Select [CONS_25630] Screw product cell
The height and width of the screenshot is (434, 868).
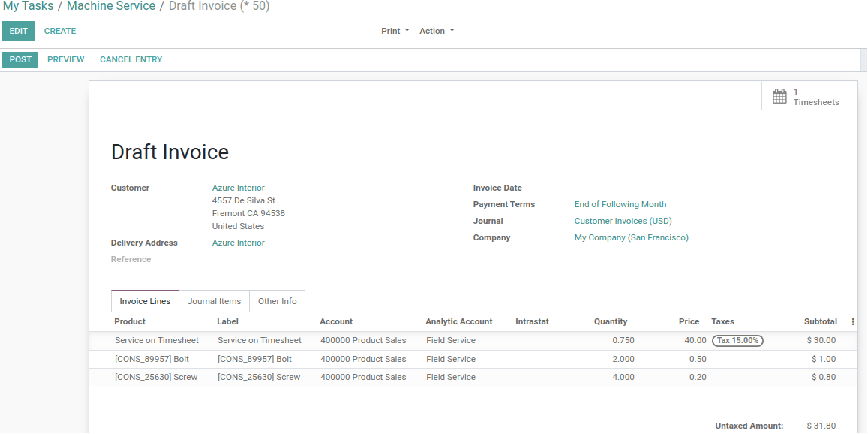tap(156, 377)
